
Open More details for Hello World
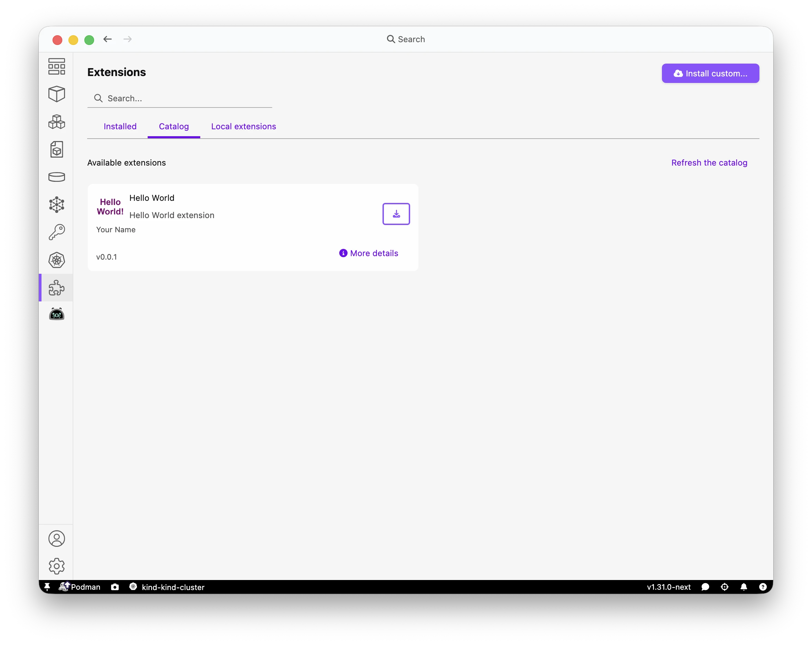coord(368,253)
